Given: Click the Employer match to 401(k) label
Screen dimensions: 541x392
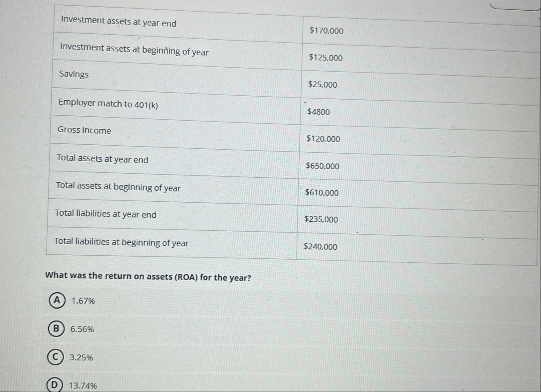Looking at the screenshot, I should (109, 103).
